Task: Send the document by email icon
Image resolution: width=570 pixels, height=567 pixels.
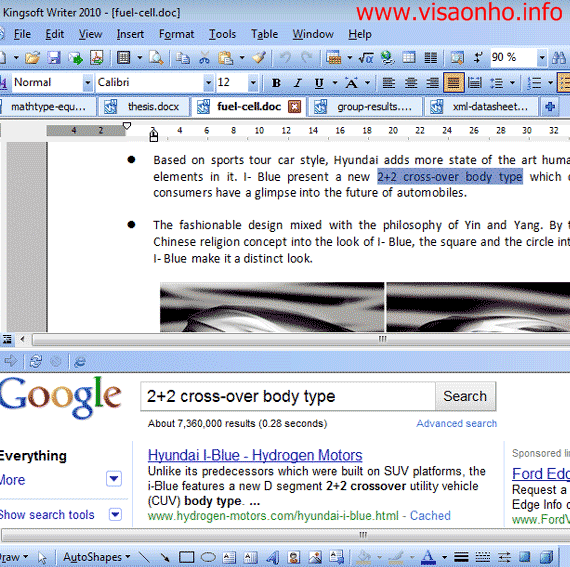Action: click(x=75, y=57)
